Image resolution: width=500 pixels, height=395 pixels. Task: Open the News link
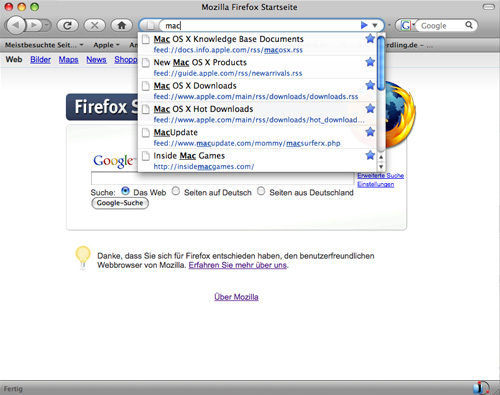point(96,60)
